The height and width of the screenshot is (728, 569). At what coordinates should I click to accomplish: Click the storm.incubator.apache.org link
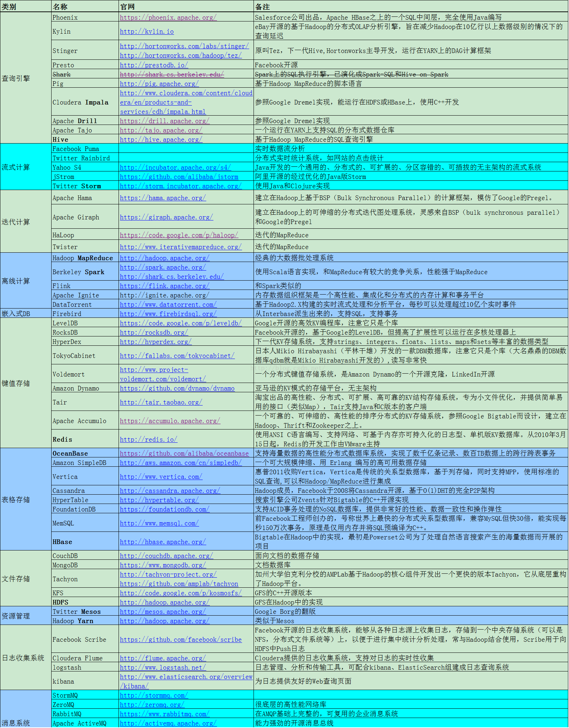tap(181, 186)
